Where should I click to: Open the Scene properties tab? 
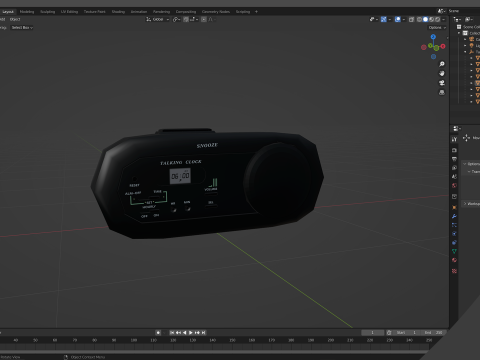point(454,176)
